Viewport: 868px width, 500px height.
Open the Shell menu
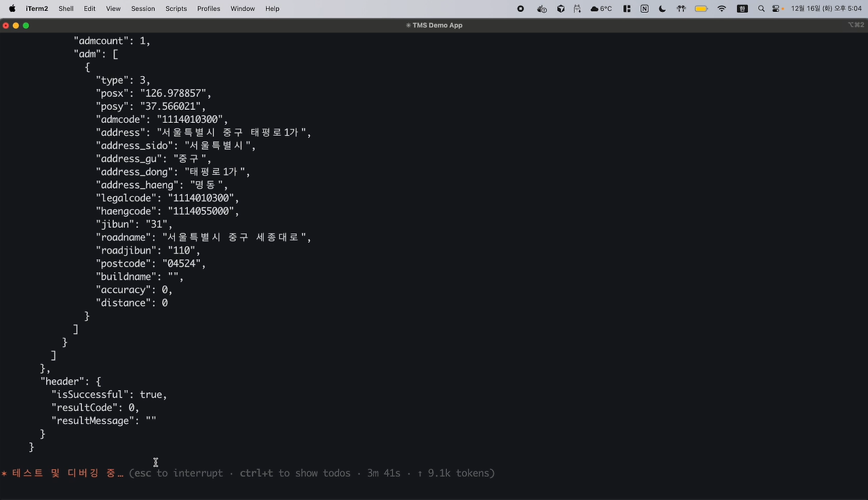(66, 9)
